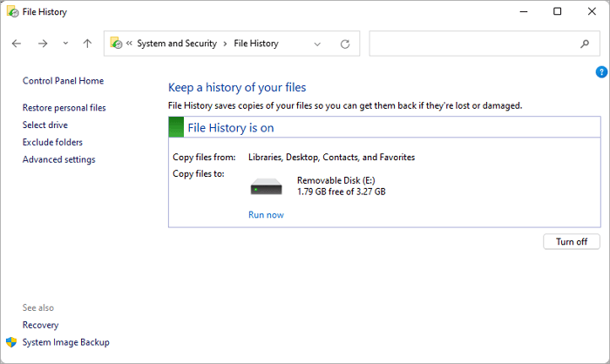Viewport: 610px width, 364px height.
Task: Click Run now to start backup
Action: 266,215
